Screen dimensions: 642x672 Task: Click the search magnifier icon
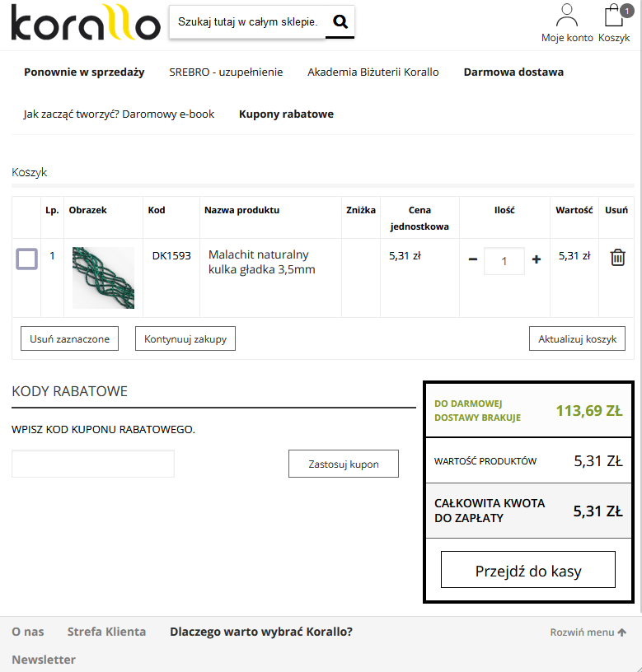tap(340, 22)
